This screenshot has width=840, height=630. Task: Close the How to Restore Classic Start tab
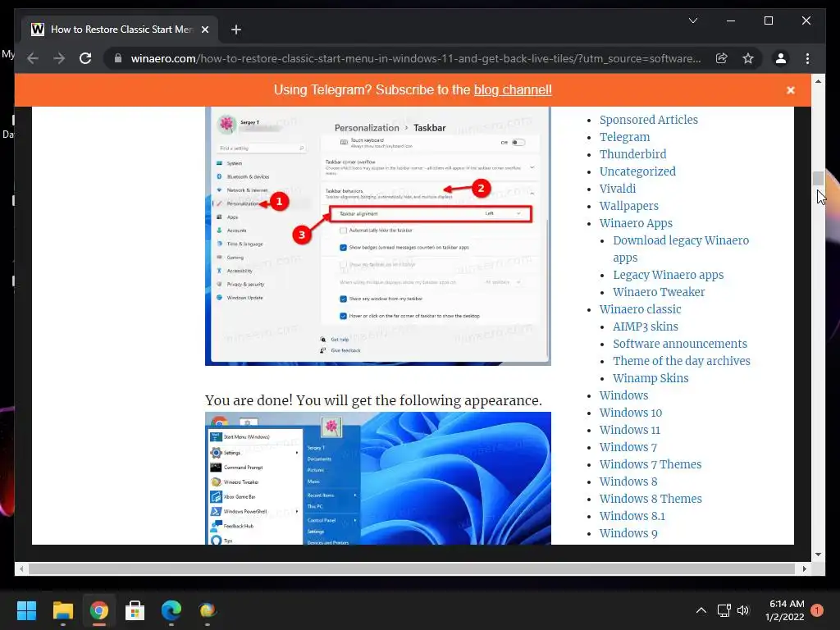pos(204,30)
